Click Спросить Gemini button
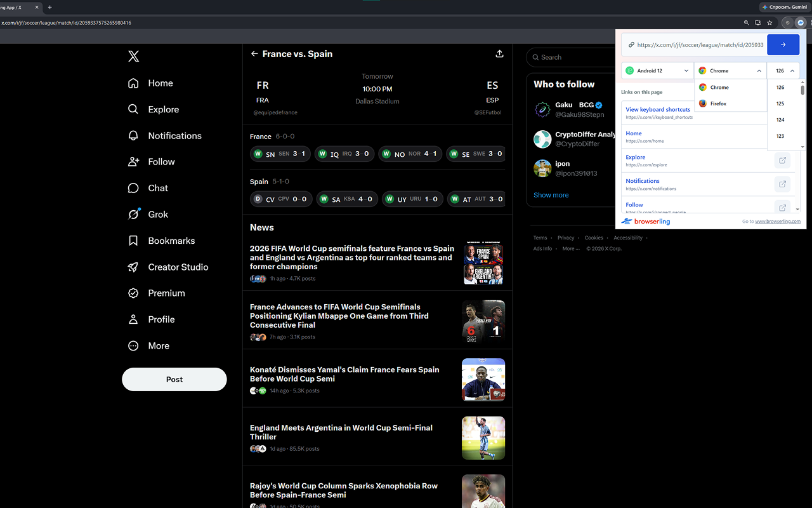Image resolution: width=812 pixels, height=508 pixels. pos(784,7)
